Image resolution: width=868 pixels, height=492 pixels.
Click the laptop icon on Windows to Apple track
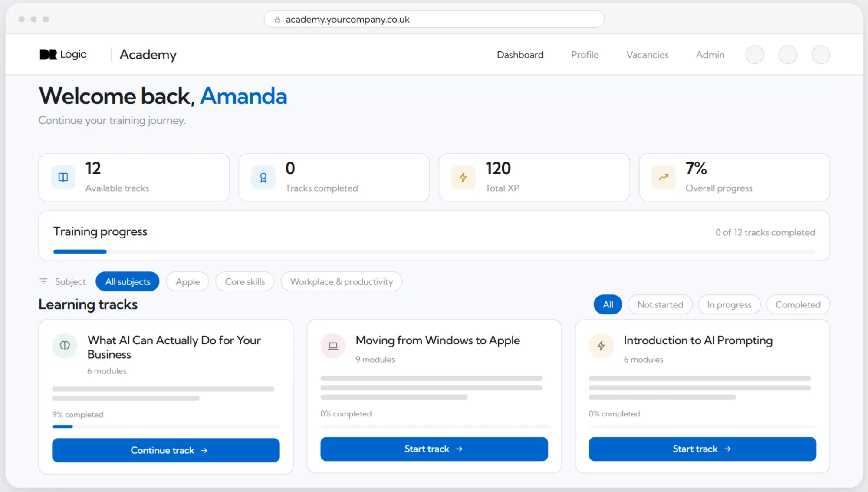[333, 346]
